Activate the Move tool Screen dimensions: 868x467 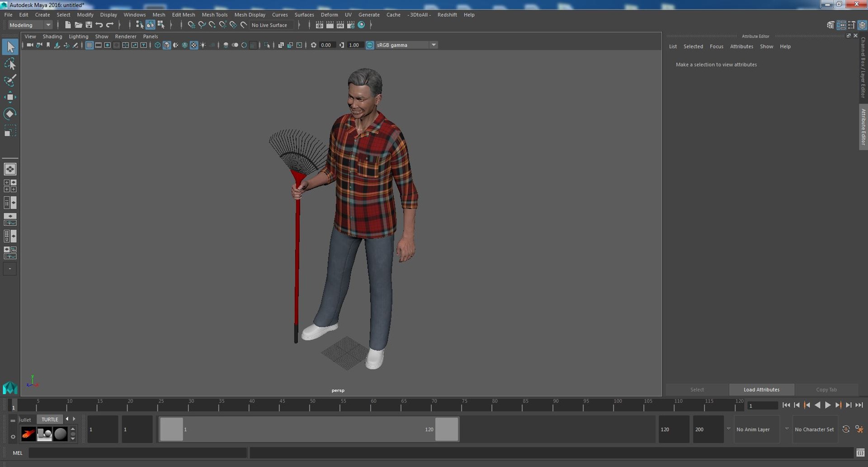(x=10, y=97)
